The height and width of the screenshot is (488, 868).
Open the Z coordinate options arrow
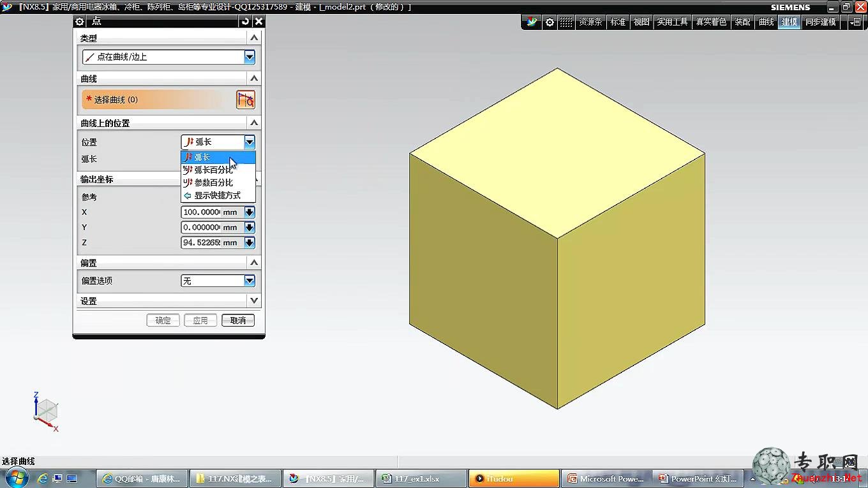(250, 243)
